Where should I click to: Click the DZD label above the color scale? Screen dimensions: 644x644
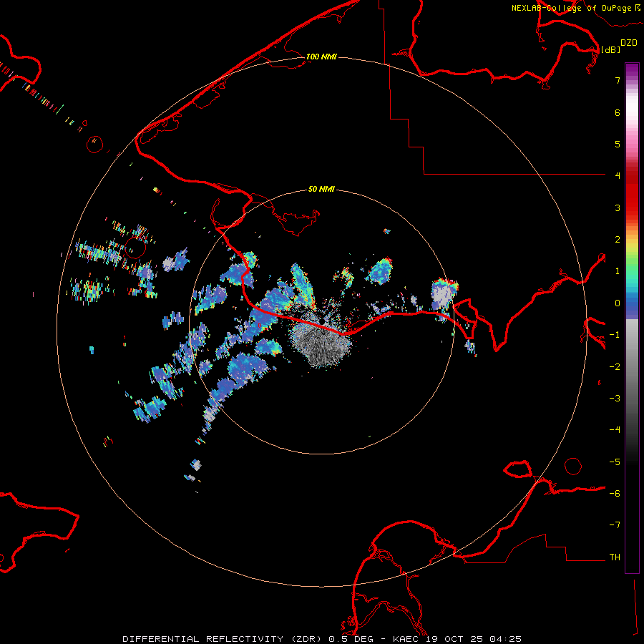pyautogui.click(x=629, y=43)
